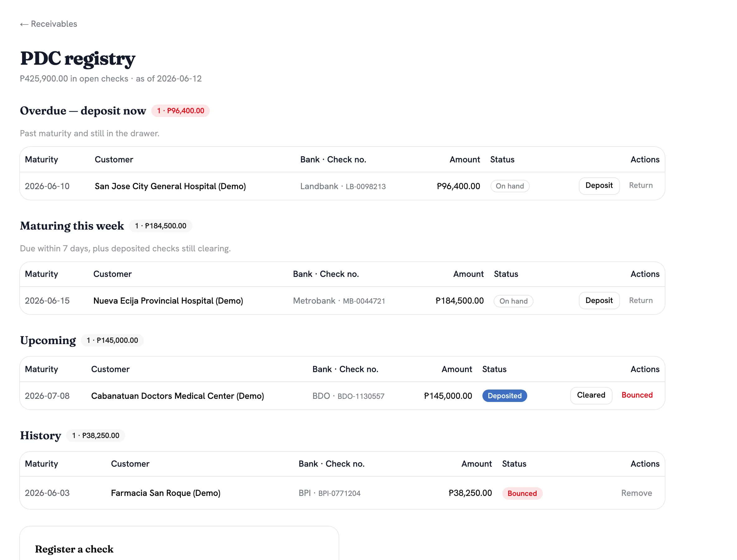Remove the Farmacia San Roque check
This screenshot has height=560, width=737.
point(636,493)
